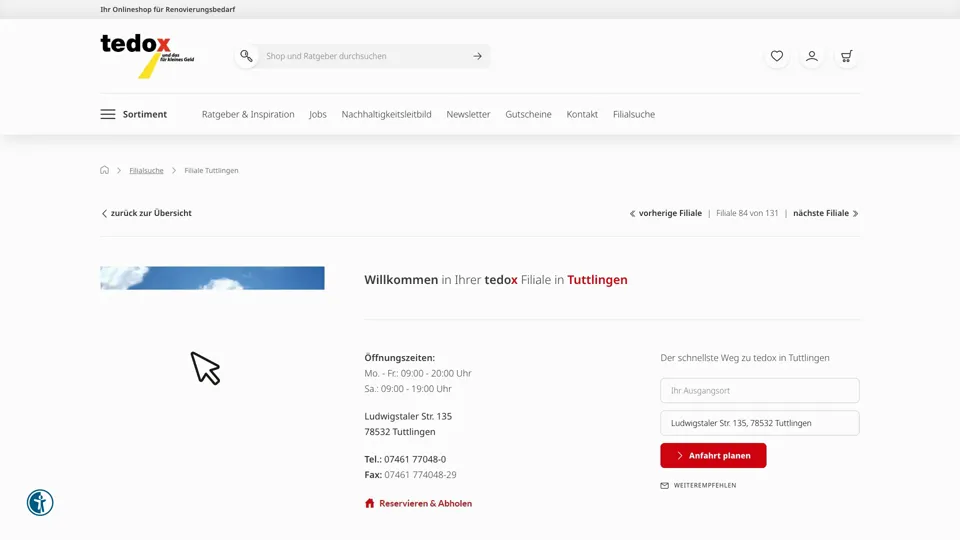This screenshot has height=540, width=960.
Task: Click the Willkommen Tuttlingen headline
Action: click(496, 280)
